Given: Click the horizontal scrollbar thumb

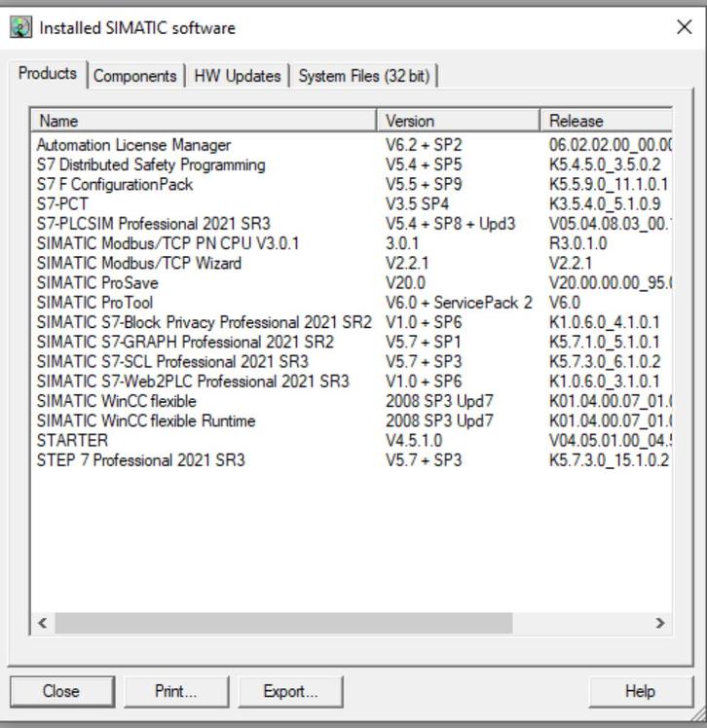Looking at the screenshot, I should point(282,623).
